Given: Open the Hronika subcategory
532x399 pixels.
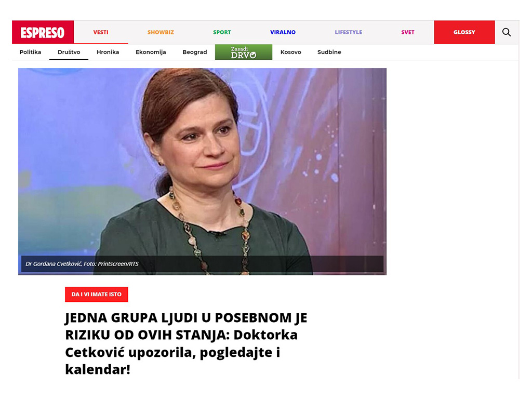Looking at the screenshot, I should (x=108, y=52).
